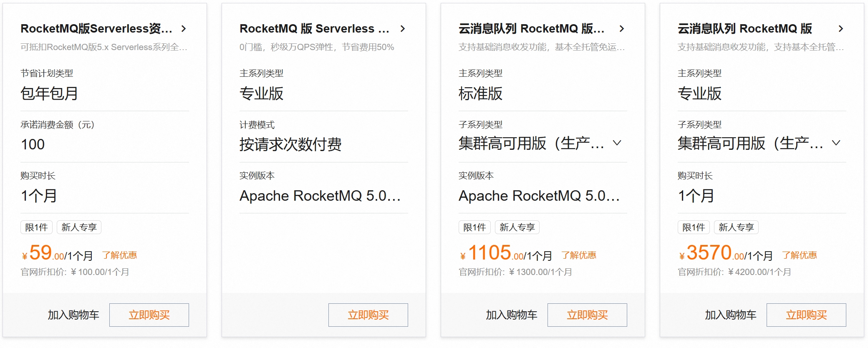
Task: Click 限1件 tag on the 59.00 card
Action: pyautogui.click(x=37, y=227)
